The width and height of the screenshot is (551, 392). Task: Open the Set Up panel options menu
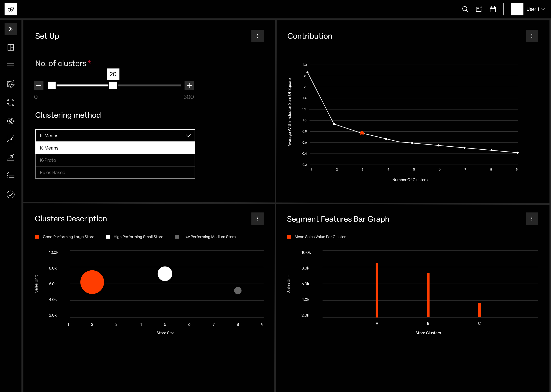[x=257, y=36]
